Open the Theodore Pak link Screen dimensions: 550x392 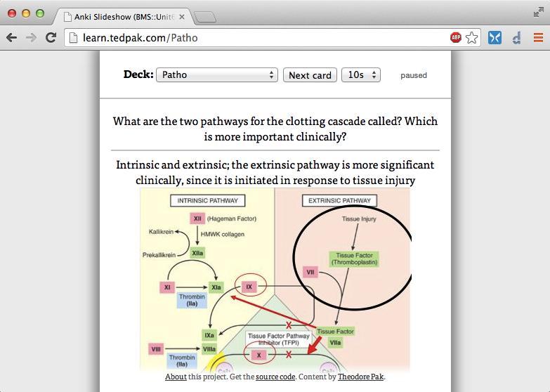click(x=361, y=377)
